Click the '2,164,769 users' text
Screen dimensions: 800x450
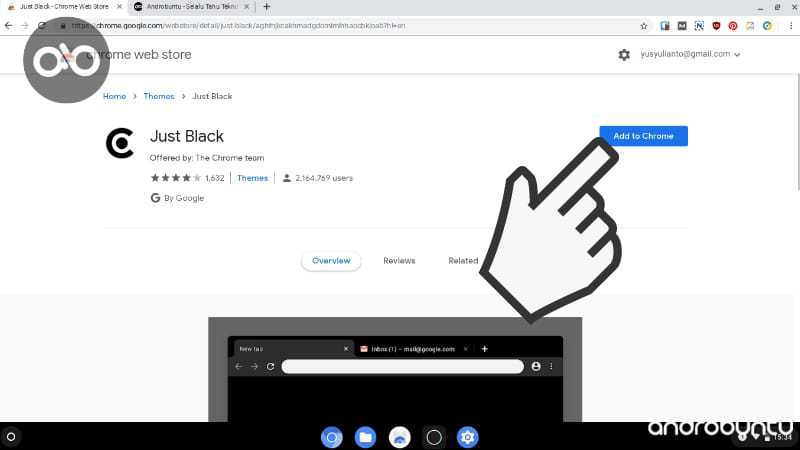click(324, 178)
